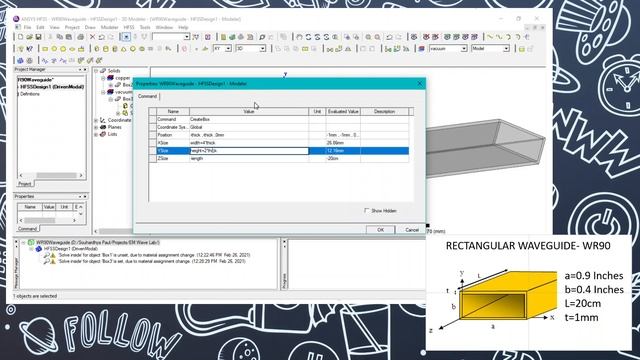
Task: Click the WR90Waveguide project icon in Message Manager
Action: (x=31, y=242)
